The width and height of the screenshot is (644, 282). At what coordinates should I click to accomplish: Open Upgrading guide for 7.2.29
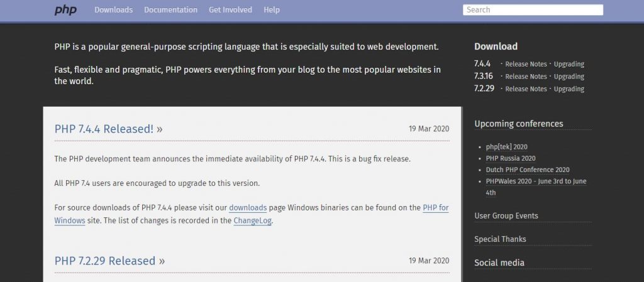point(569,89)
